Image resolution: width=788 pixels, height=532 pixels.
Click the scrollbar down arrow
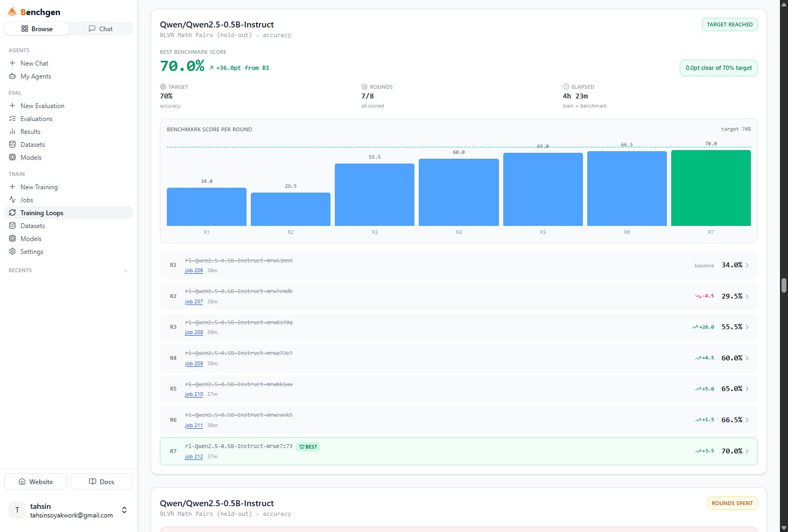[784, 528]
